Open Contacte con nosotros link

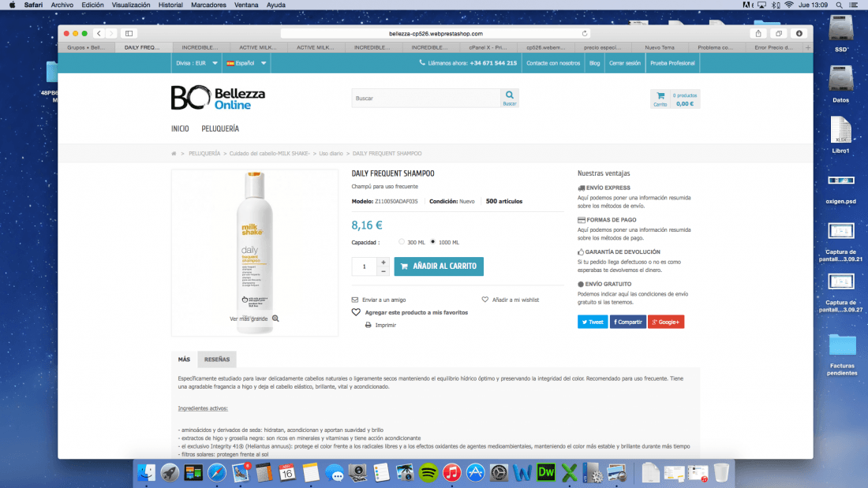pos(553,63)
